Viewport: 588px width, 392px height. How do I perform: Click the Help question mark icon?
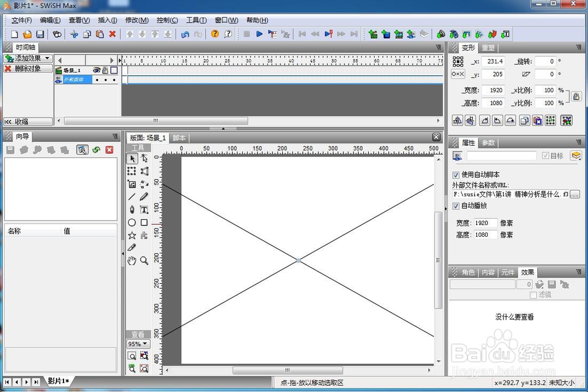click(x=215, y=34)
